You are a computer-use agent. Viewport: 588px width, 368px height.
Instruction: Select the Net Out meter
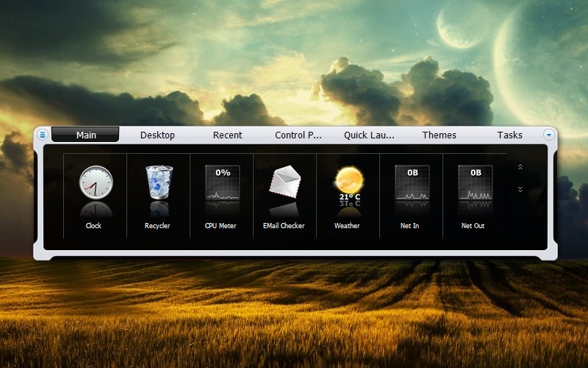click(475, 183)
